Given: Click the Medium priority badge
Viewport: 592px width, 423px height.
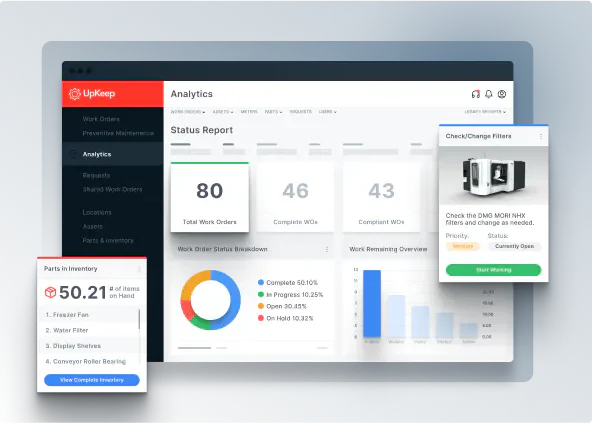Looking at the screenshot, I should point(463,246).
